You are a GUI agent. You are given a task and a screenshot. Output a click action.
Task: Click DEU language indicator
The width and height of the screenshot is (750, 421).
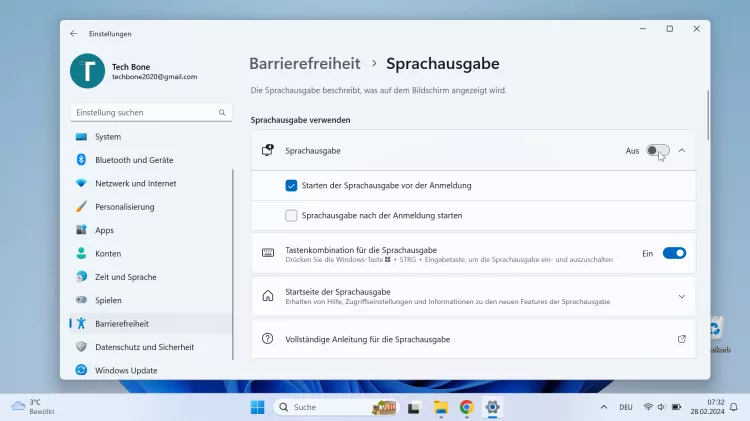point(626,407)
